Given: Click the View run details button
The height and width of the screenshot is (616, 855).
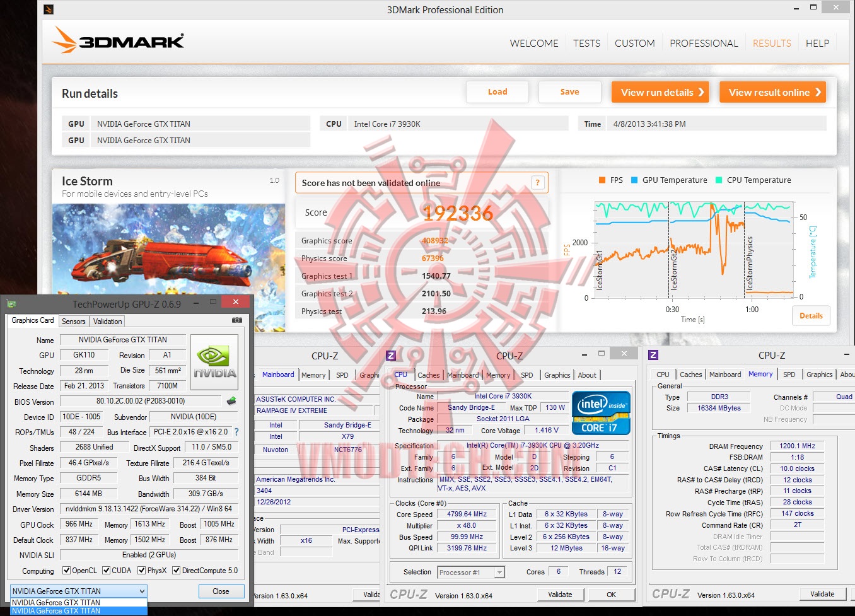Looking at the screenshot, I should 660,92.
